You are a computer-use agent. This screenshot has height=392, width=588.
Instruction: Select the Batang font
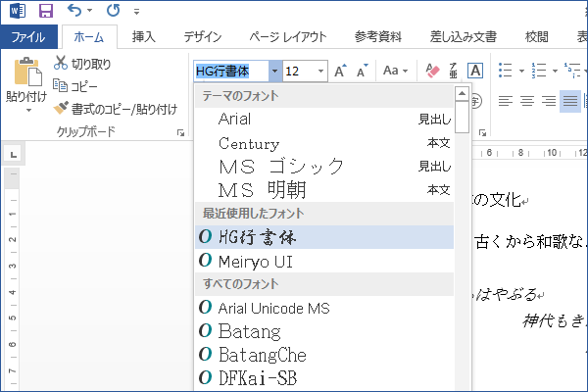coord(324,331)
